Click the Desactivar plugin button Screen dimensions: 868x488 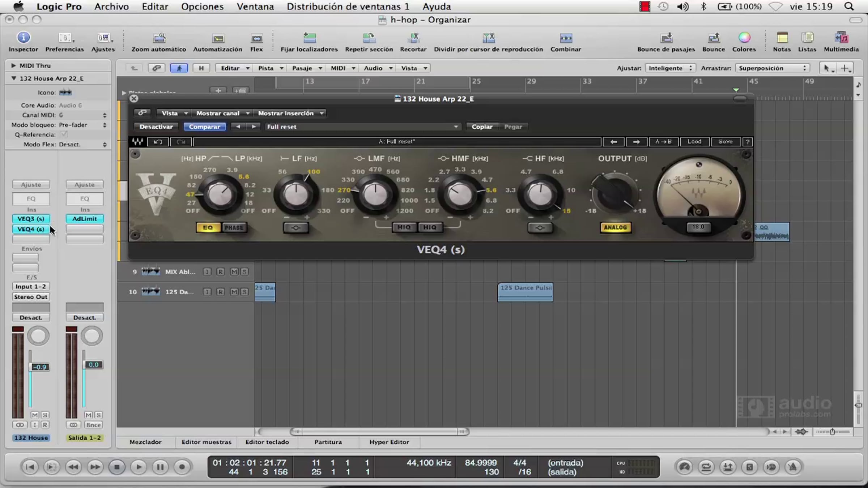point(156,127)
